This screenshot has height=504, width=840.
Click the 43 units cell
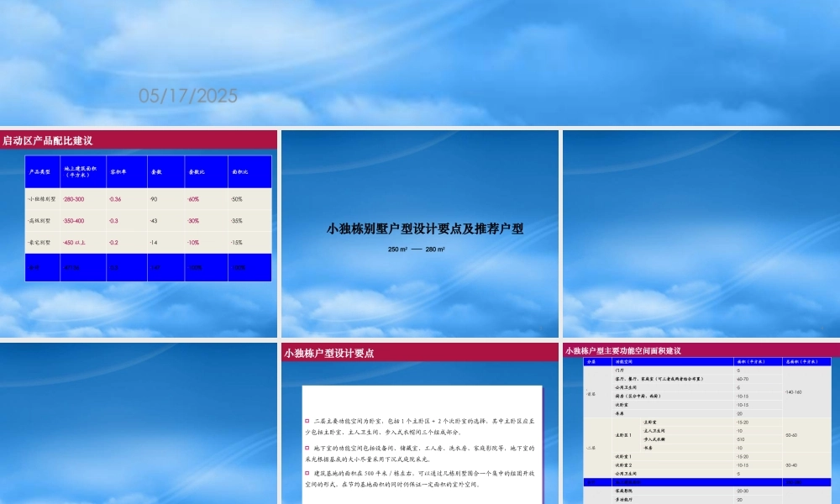click(165, 221)
